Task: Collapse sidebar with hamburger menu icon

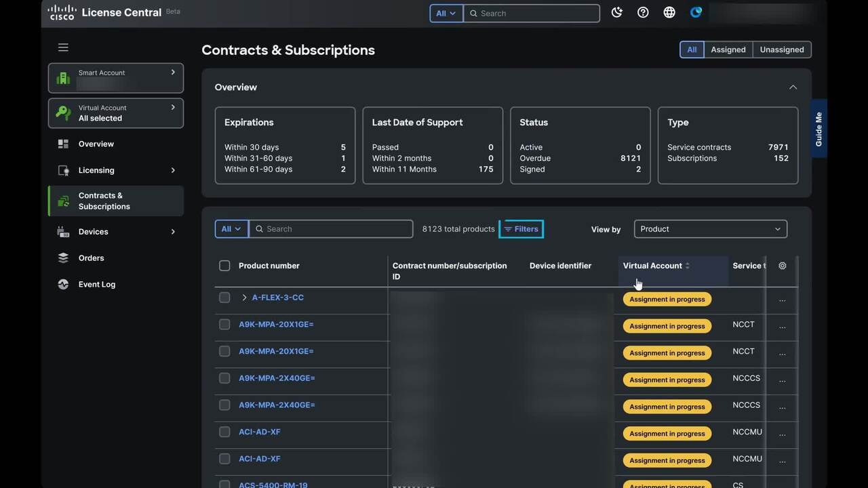Action: point(63,47)
